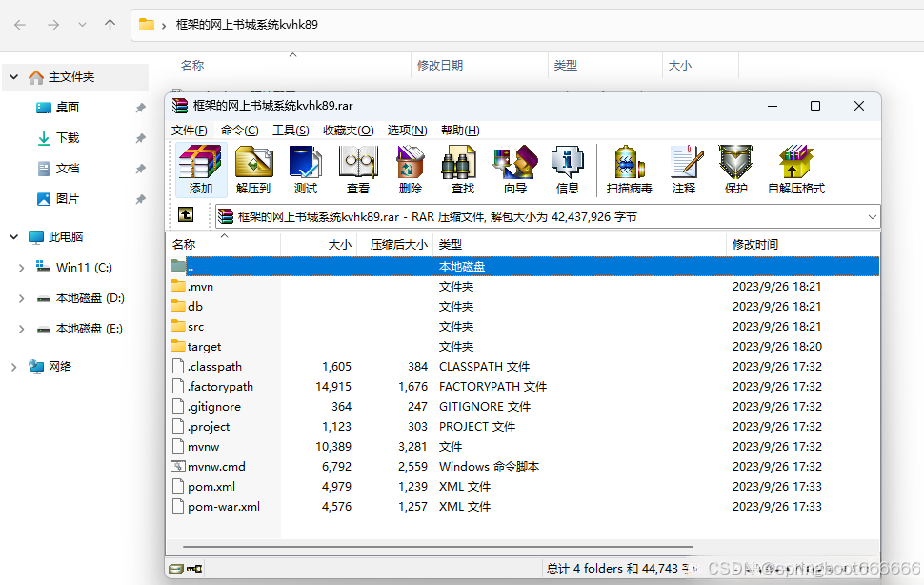Click the Explorer breadcrumb 框架的网上书城系统kvhk89
Screen dimensions: 924x585
247,25
